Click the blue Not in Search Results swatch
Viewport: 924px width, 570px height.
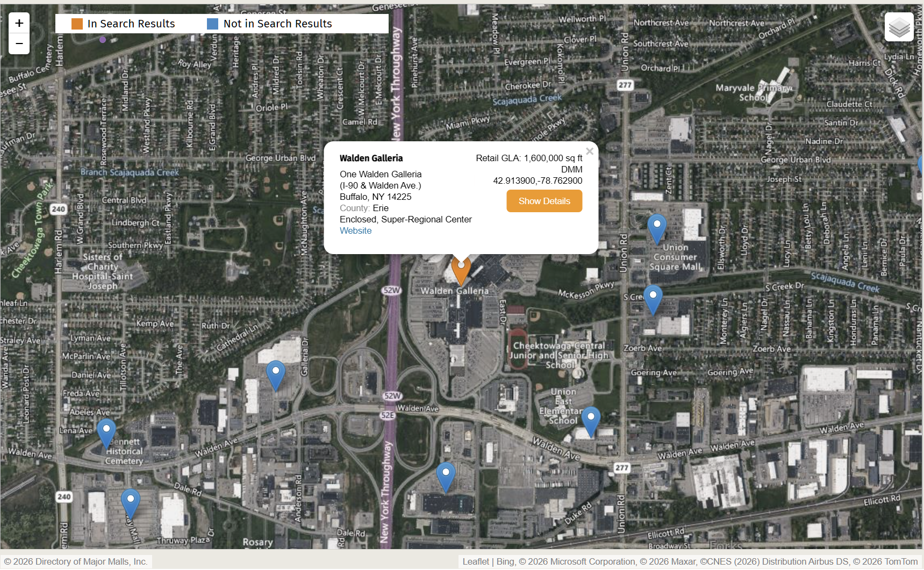[x=213, y=24]
